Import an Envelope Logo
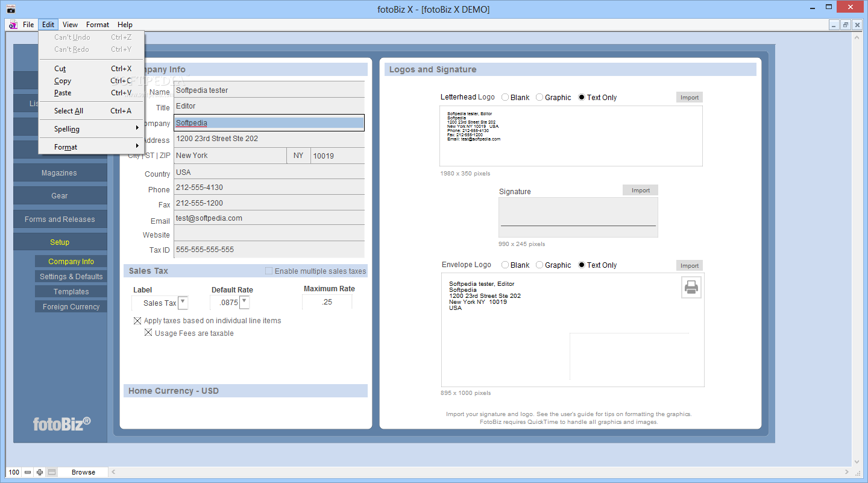The image size is (868, 483). [x=690, y=265]
